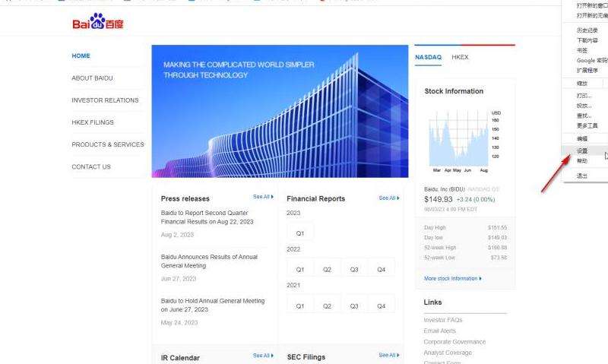Select 投放 in browser menu

pos(585,106)
